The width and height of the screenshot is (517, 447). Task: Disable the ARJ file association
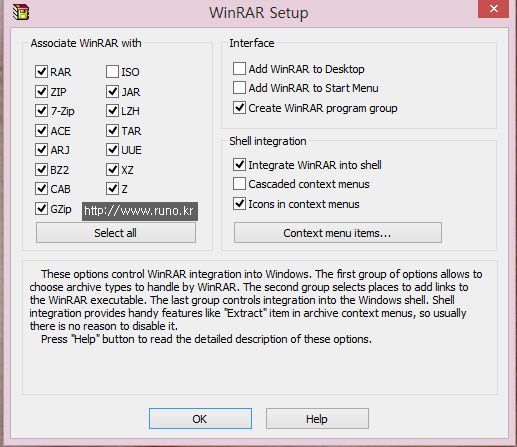pos(41,150)
